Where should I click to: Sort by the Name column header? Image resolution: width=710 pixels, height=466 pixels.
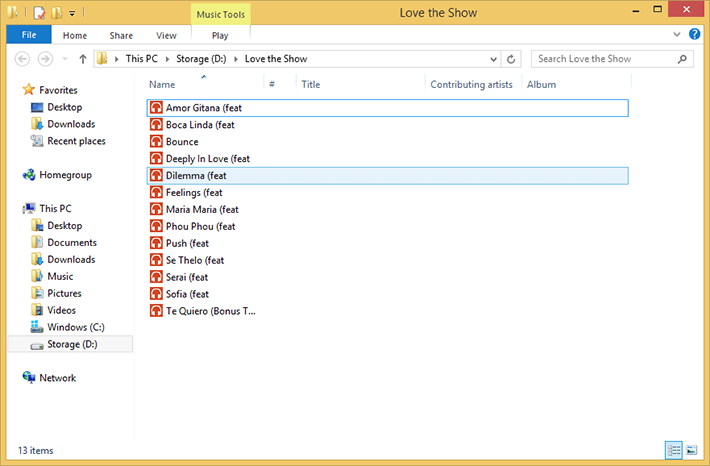(162, 85)
